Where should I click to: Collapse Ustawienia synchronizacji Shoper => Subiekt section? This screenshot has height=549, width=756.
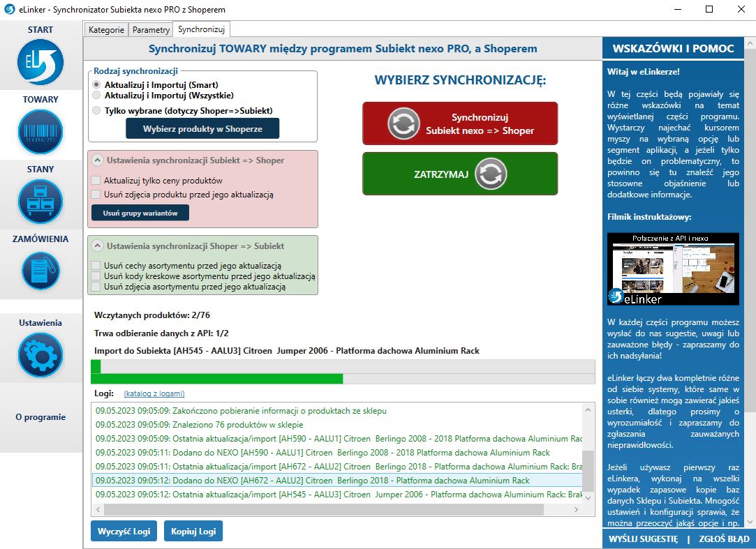pyautogui.click(x=98, y=246)
